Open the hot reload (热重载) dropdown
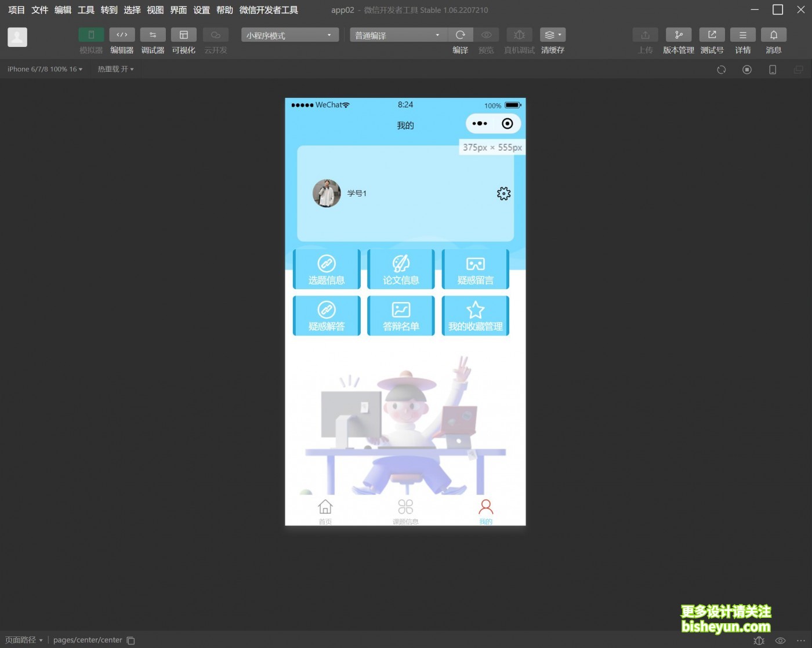The height and width of the screenshot is (648, 812). pos(115,69)
